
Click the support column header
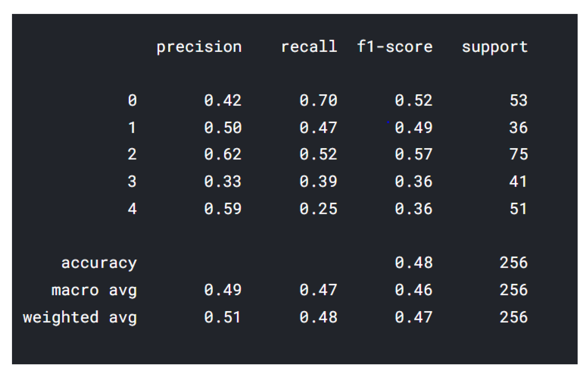click(495, 47)
